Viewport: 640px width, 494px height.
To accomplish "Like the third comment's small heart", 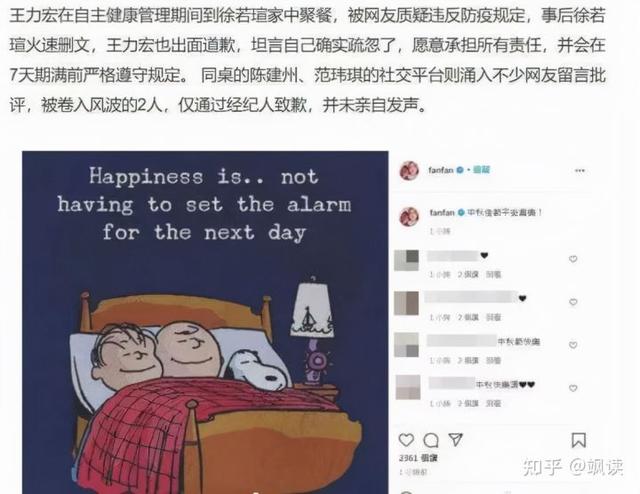I will coord(573,345).
